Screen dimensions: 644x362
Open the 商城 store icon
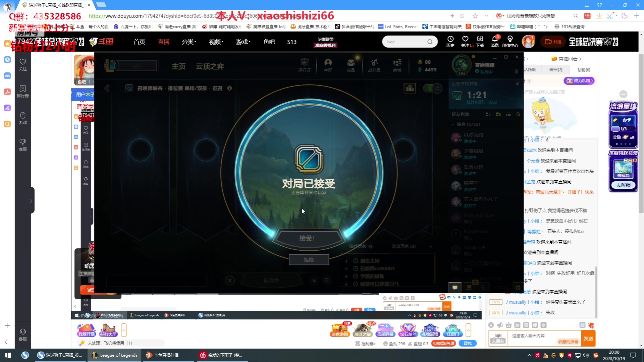tap(397, 65)
